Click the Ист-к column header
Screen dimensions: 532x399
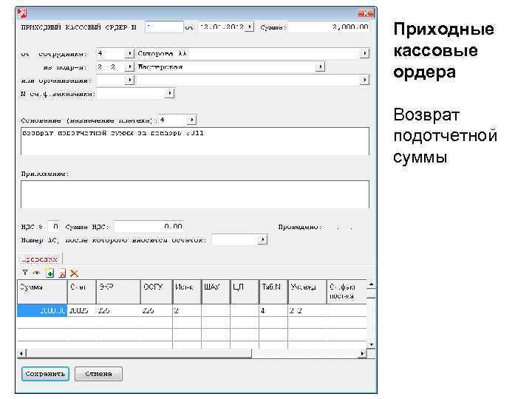click(187, 291)
